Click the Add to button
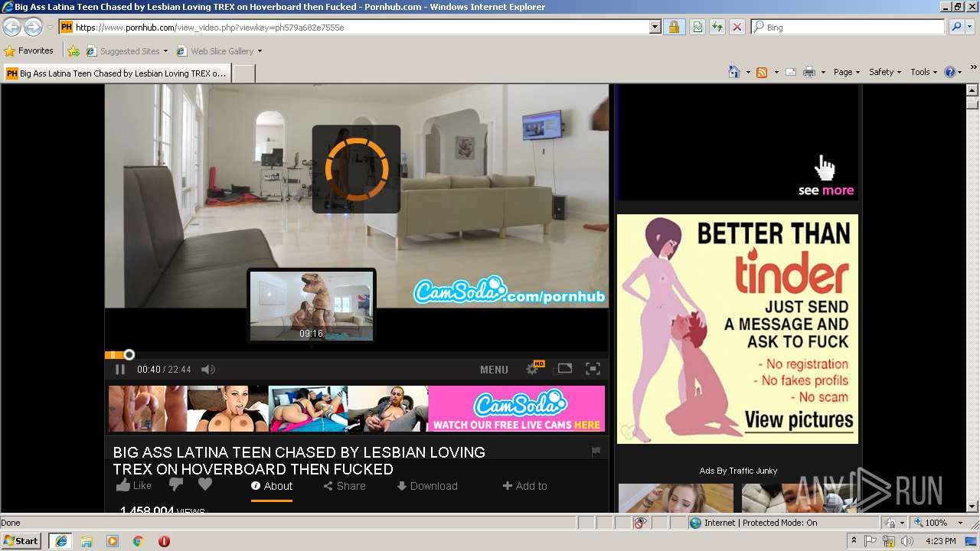The image size is (980, 551). tap(524, 486)
